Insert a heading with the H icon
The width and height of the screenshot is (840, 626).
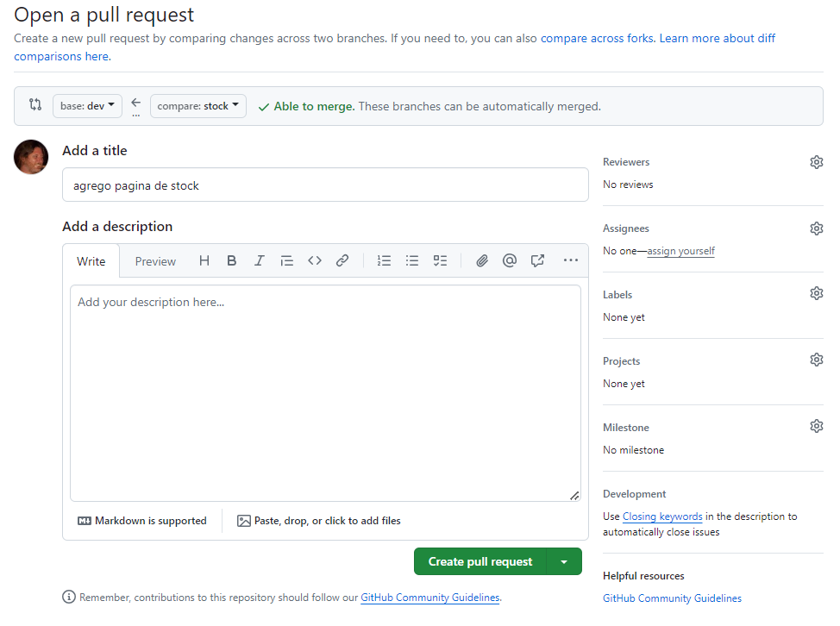pyautogui.click(x=204, y=260)
